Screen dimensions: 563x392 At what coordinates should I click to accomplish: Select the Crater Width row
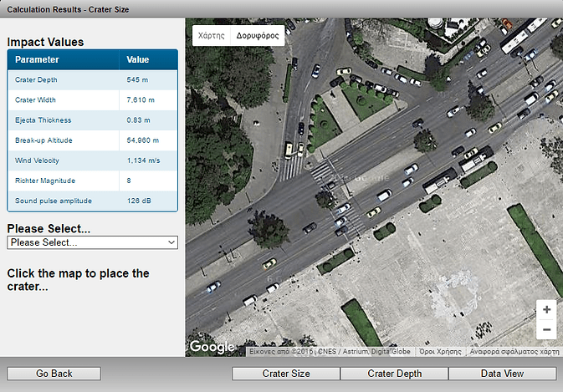point(93,100)
